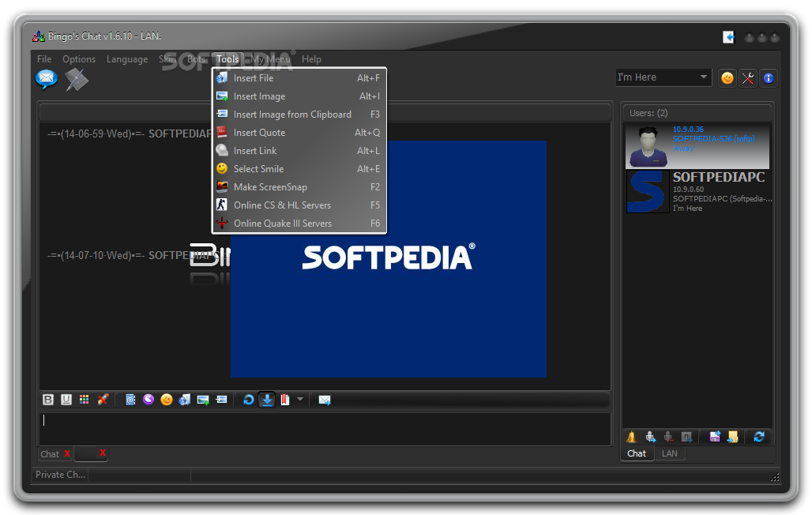Click the blue arrow icon in title bar
Viewport: 812px width, 515px height.
pos(728,37)
